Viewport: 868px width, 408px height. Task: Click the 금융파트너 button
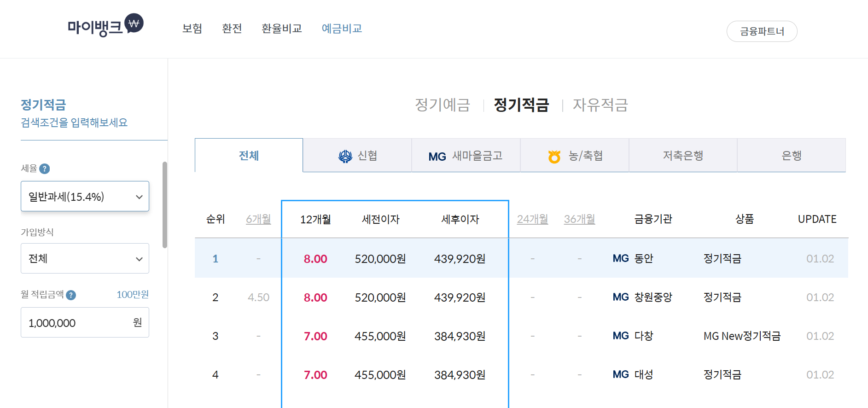pyautogui.click(x=762, y=31)
